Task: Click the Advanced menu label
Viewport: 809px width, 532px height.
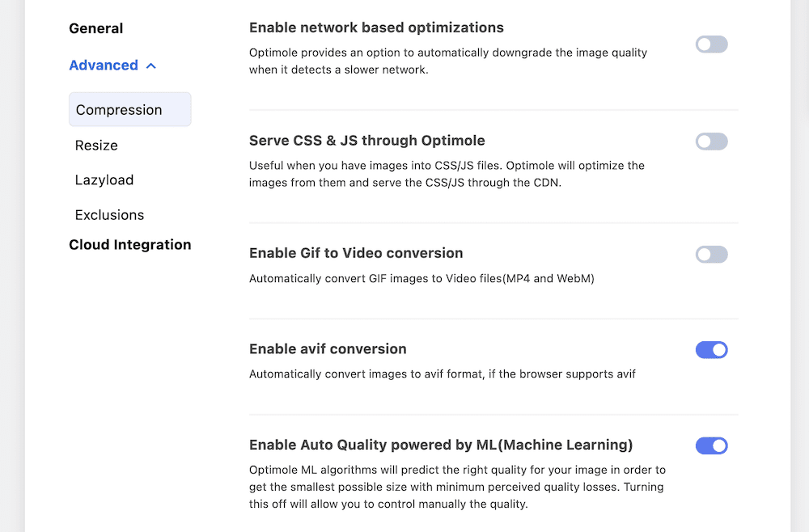Action: pyautogui.click(x=104, y=65)
